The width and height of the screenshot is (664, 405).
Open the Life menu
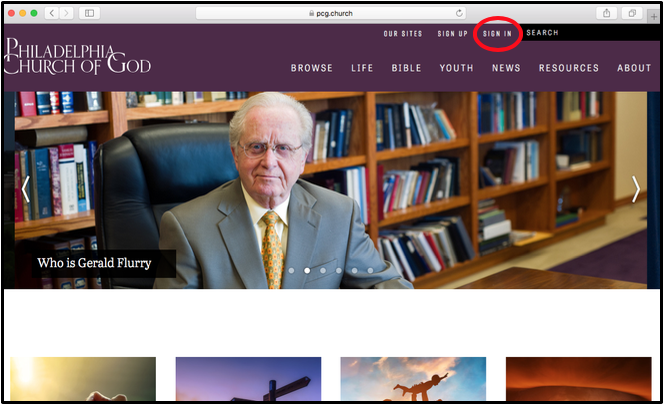pos(362,68)
